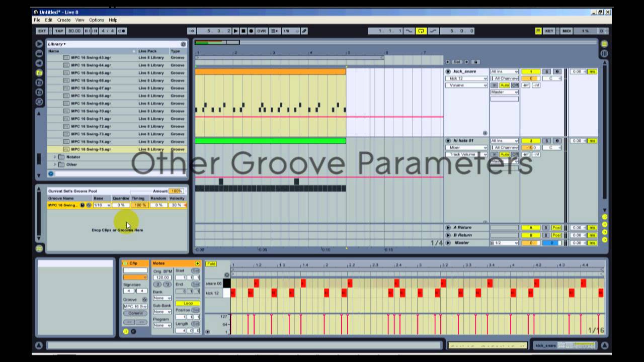Click the Global Amount 100% field
This screenshot has width=644, height=362.
point(176,191)
